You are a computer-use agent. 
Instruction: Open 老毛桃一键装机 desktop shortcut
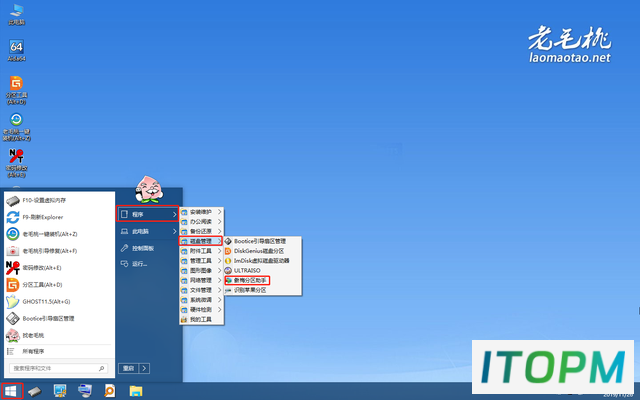tap(16, 127)
